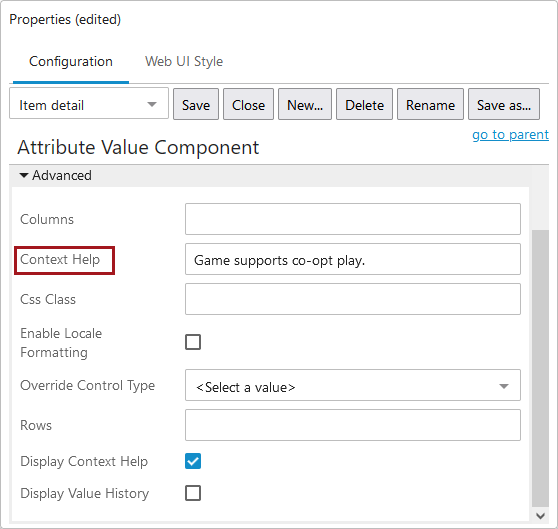Check Display Value History checkbox

click(193, 493)
